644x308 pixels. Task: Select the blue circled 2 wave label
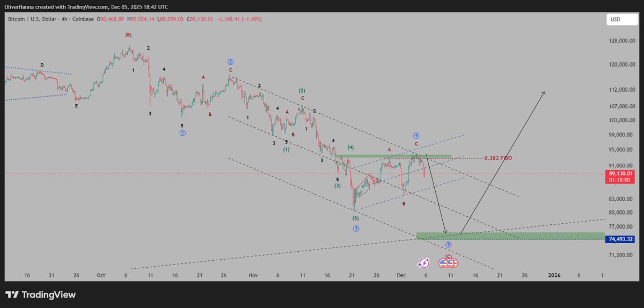(230, 62)
